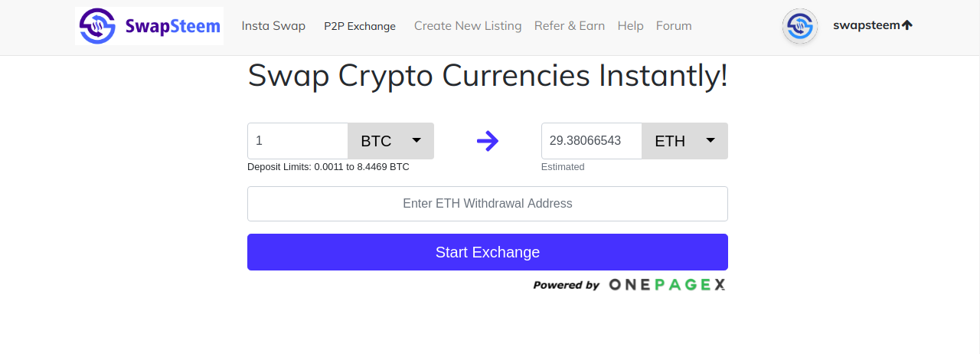
Task: Navigate to the Forum
Action: click(x=674, y=26)
